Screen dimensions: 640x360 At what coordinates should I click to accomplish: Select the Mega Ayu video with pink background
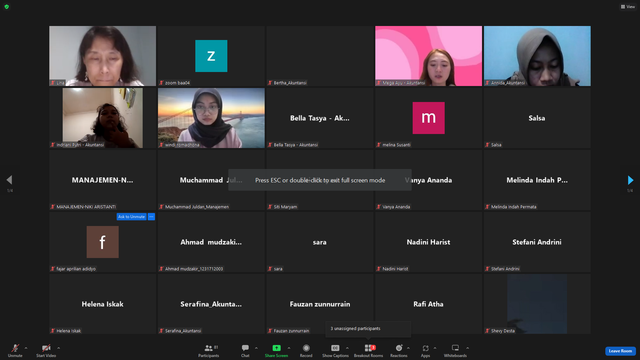coord(429,56)
